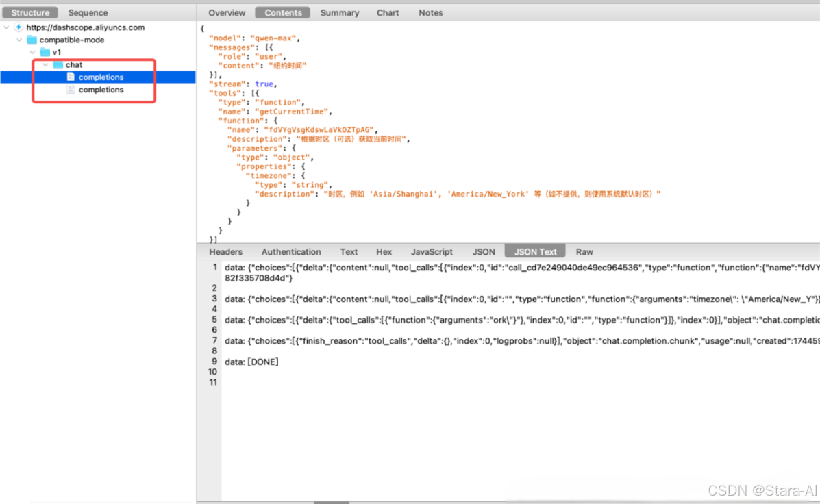Select the highlighted completions request
This screenshot has height=504, width=820.
coord(98,77)
